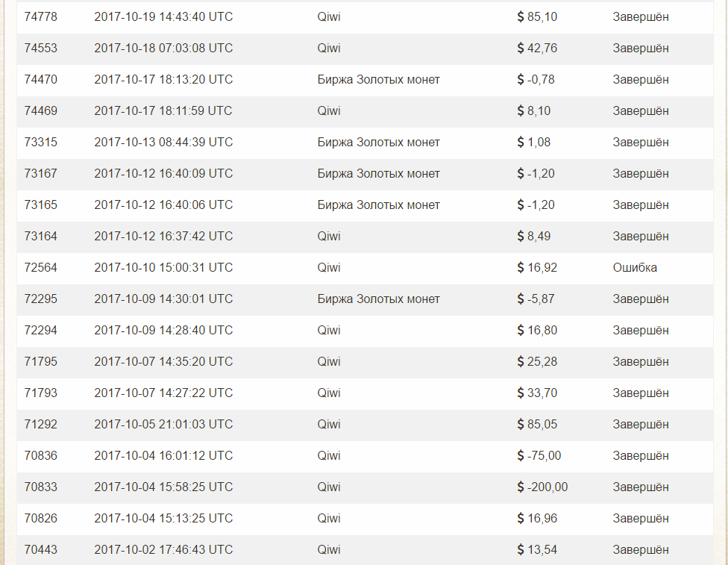Click the dollar icon next to -200,00

pos(520,487)
